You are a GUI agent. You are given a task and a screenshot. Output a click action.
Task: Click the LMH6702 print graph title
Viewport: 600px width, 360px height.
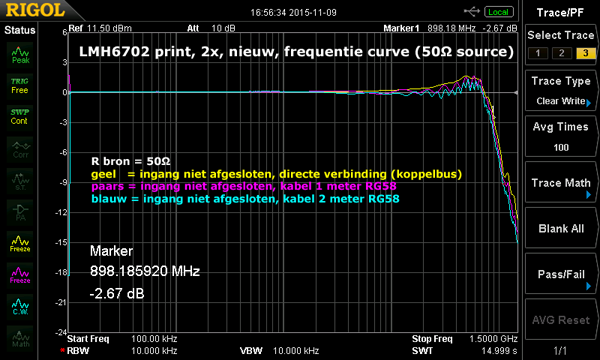click(296, 51)
